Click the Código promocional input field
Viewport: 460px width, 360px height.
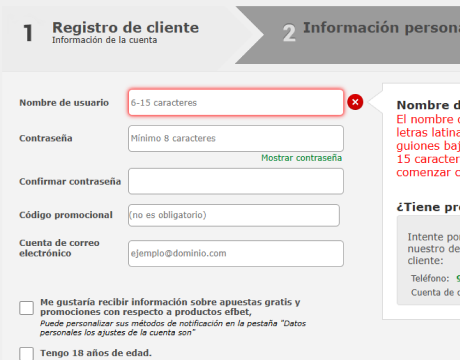tap(234, 215)
